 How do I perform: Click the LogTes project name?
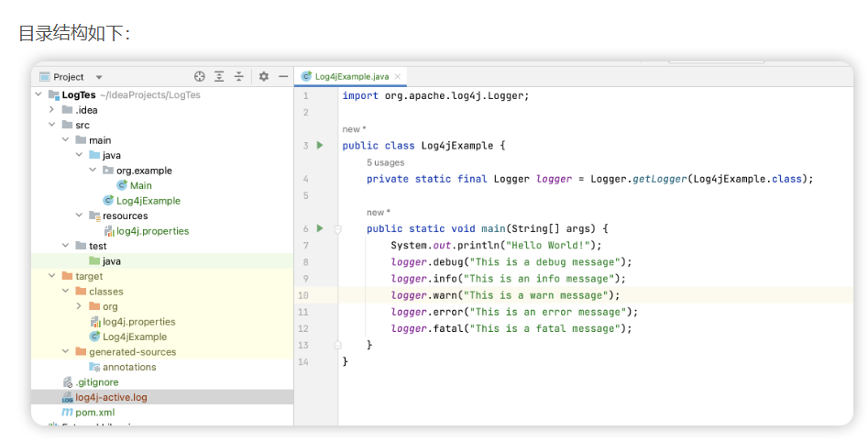[79, 94]
